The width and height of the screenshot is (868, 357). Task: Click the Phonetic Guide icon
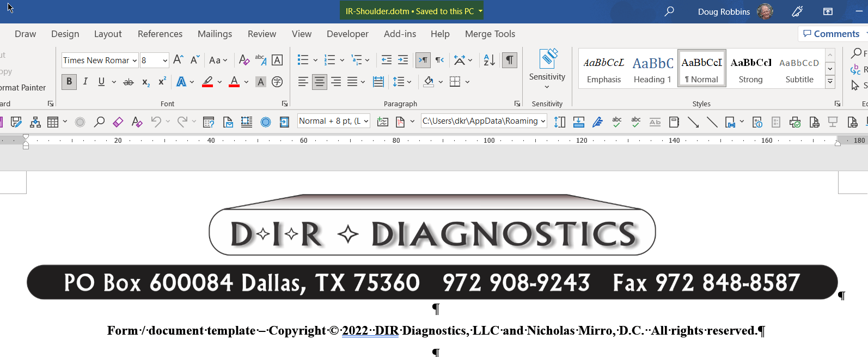(261, 60)
